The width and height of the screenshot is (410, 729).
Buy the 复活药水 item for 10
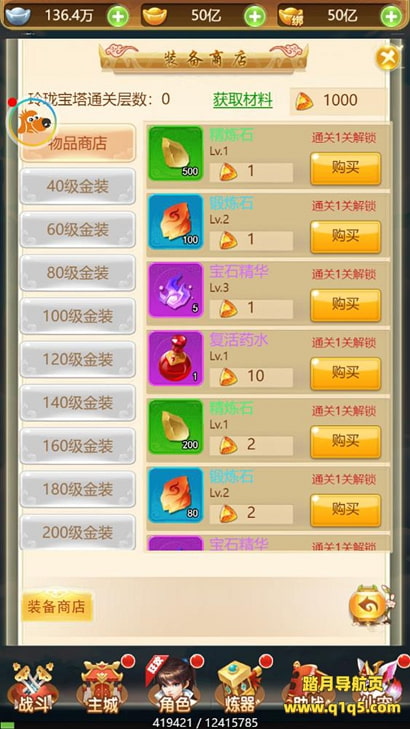(345, 373)
